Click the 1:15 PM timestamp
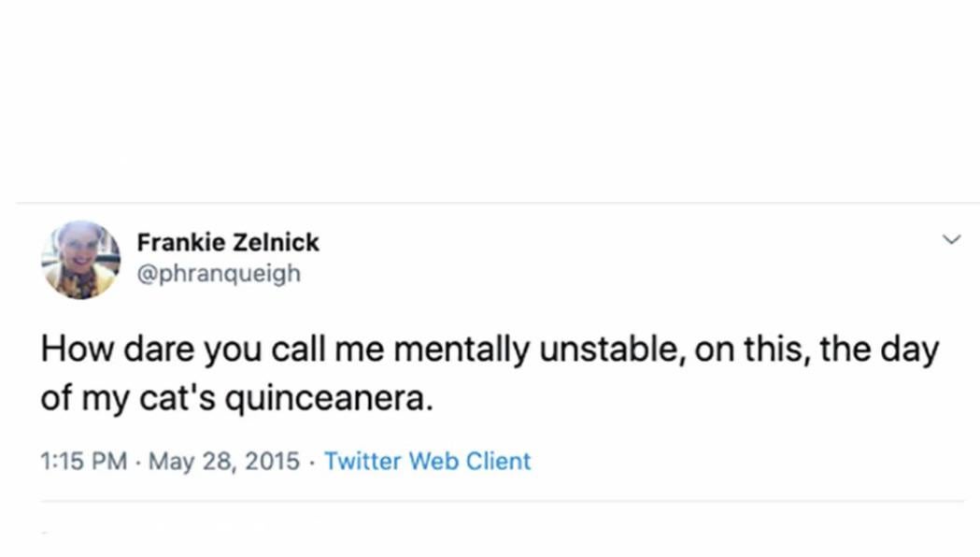The image size is (980, 557). pos(84,461)
